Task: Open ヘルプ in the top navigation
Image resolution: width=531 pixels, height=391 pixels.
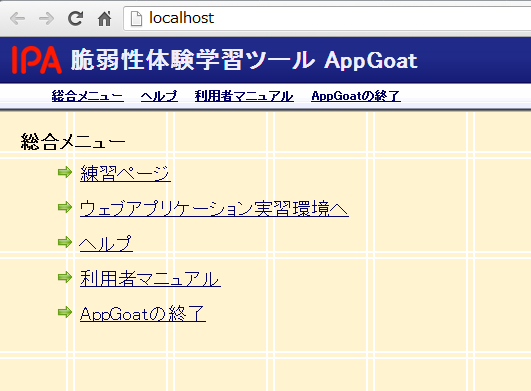Action: [x=159, y=96]
